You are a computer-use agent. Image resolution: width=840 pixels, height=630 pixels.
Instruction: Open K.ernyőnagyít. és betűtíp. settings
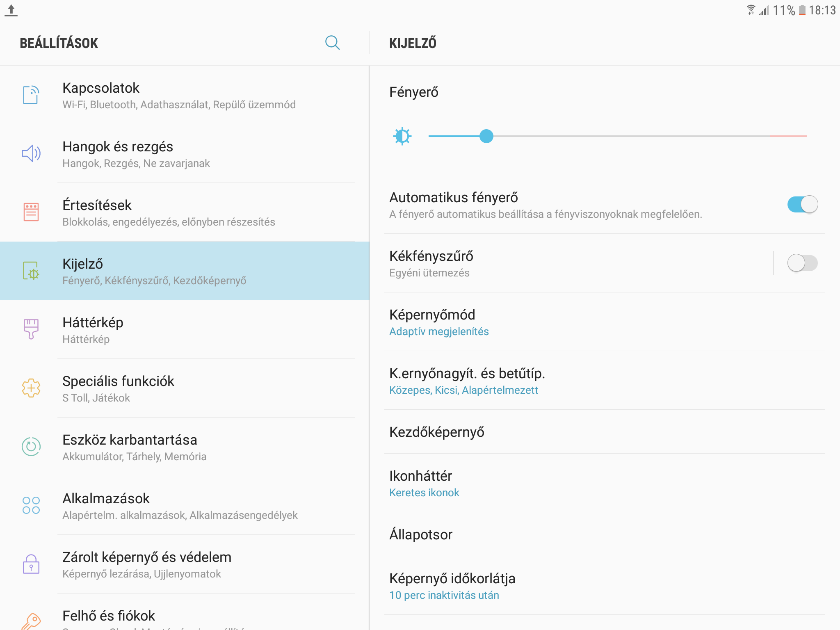pos(605,381)
